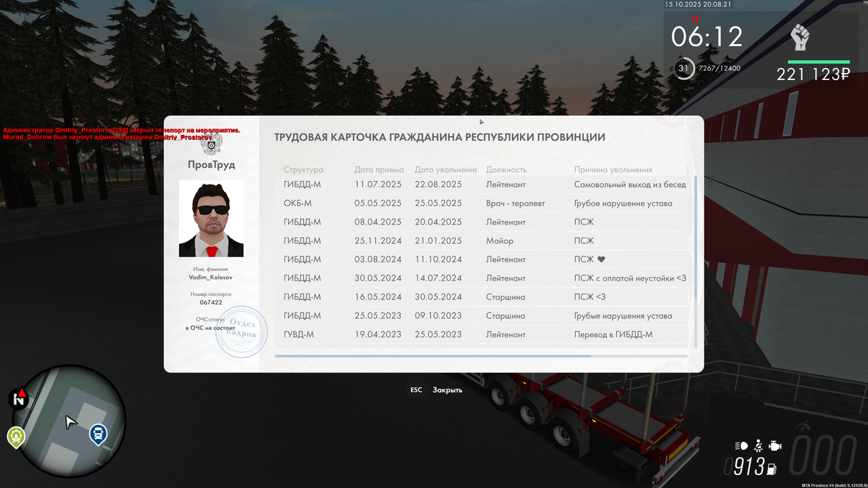Click the north compass marker on minimap

tap(20, 398)
